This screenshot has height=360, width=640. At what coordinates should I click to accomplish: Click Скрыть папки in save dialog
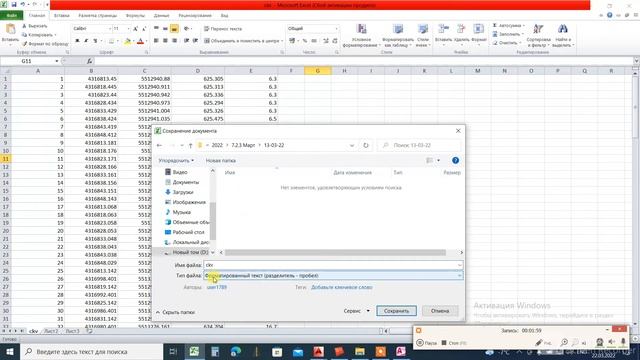pos(175,312)
